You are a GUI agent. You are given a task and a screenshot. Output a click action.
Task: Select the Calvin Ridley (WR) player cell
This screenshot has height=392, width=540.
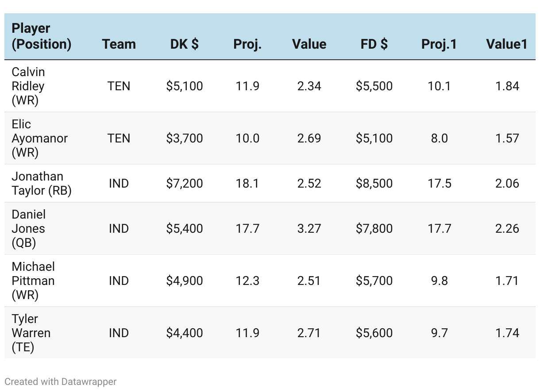(x=28, y=86)
